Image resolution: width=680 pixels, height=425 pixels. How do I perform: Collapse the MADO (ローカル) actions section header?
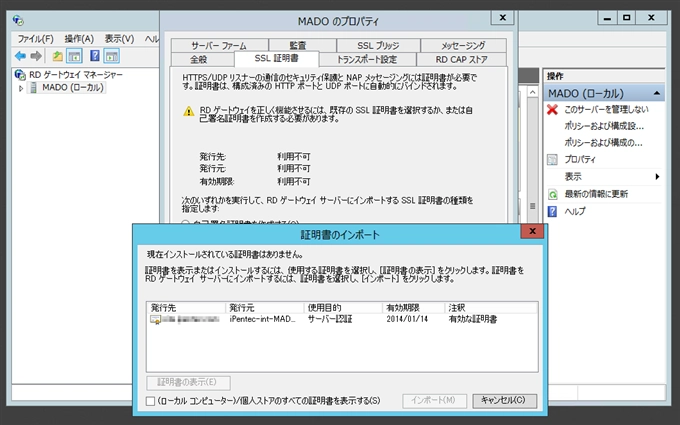coord(657,93)
